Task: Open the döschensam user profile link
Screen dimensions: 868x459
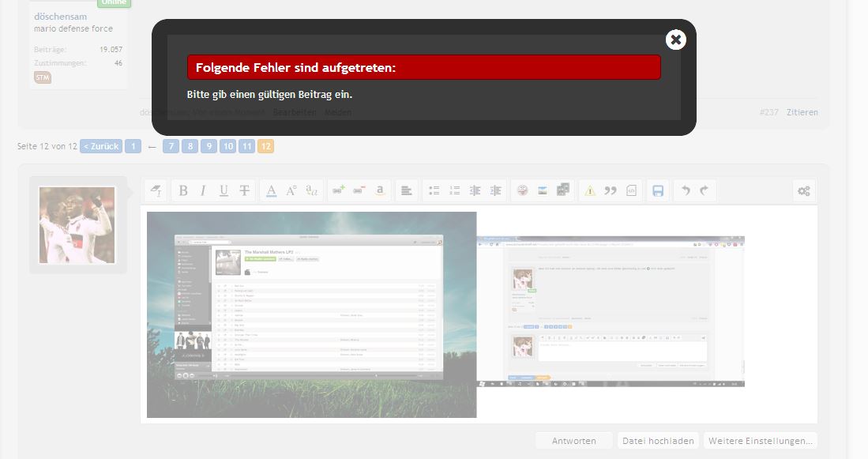Action: pos(60,17)
